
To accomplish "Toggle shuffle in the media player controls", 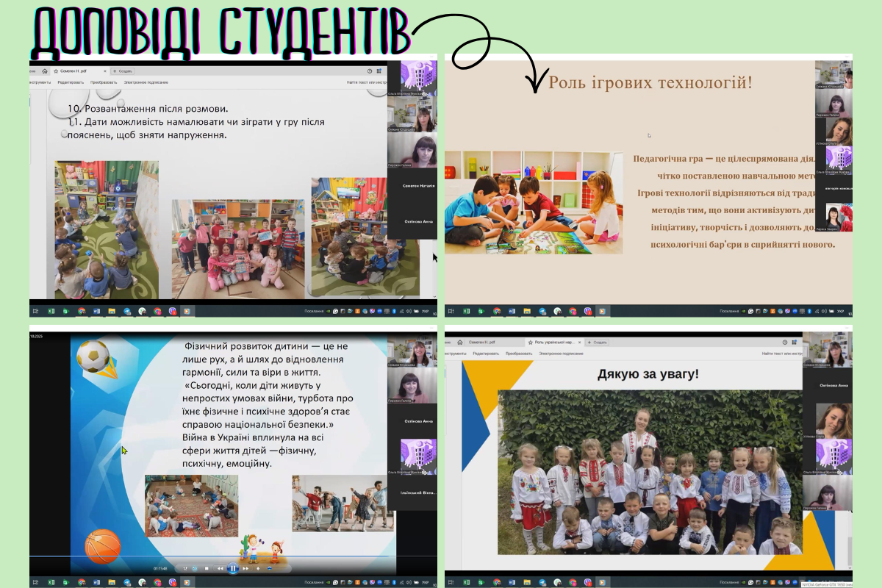I will (x=185, y=568).
